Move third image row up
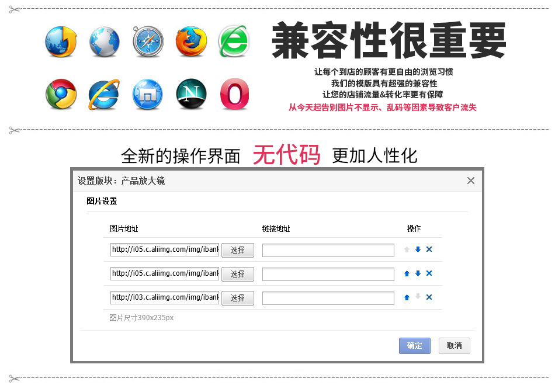This screenshot has width=555, height=392. 407,297
